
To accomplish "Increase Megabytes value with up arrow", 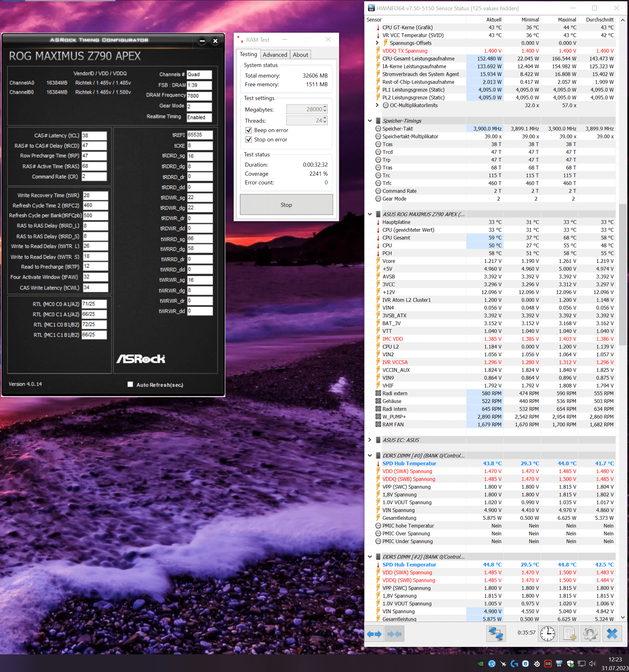I will click(325, 107).
